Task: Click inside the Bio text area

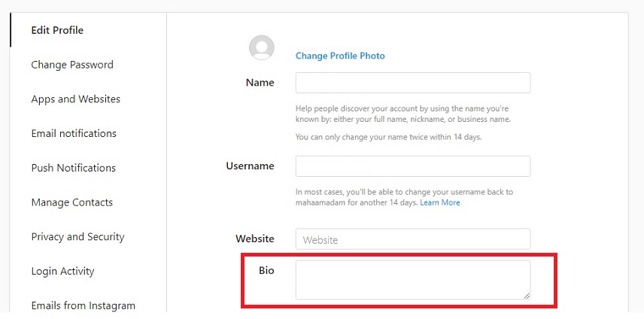Action: coord(413,280)
